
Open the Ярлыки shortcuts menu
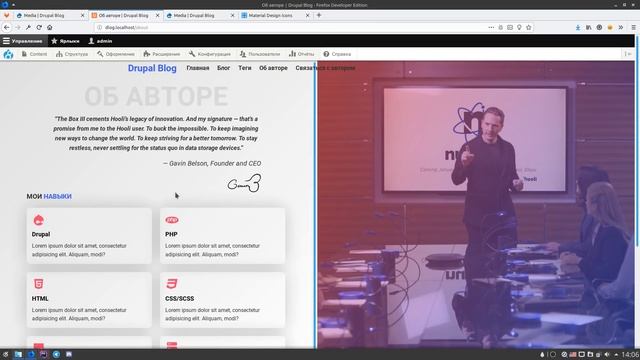tap(65, 41)
